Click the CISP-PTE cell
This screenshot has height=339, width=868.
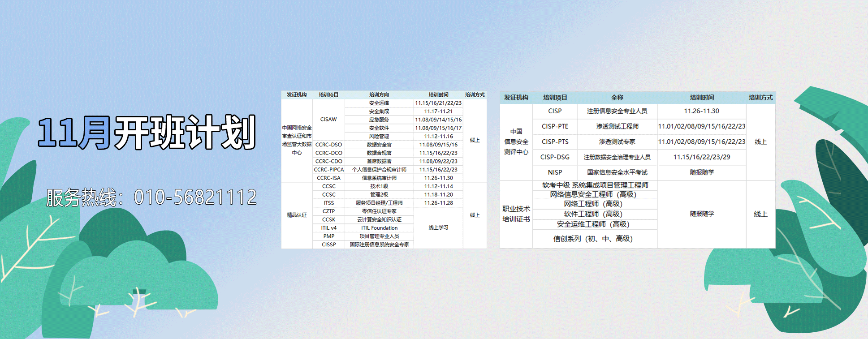[x=555, y=127]
